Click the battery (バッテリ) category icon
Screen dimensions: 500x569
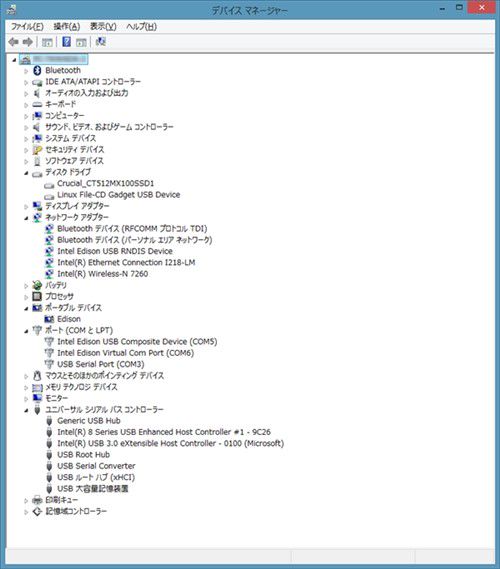[37, 285]
